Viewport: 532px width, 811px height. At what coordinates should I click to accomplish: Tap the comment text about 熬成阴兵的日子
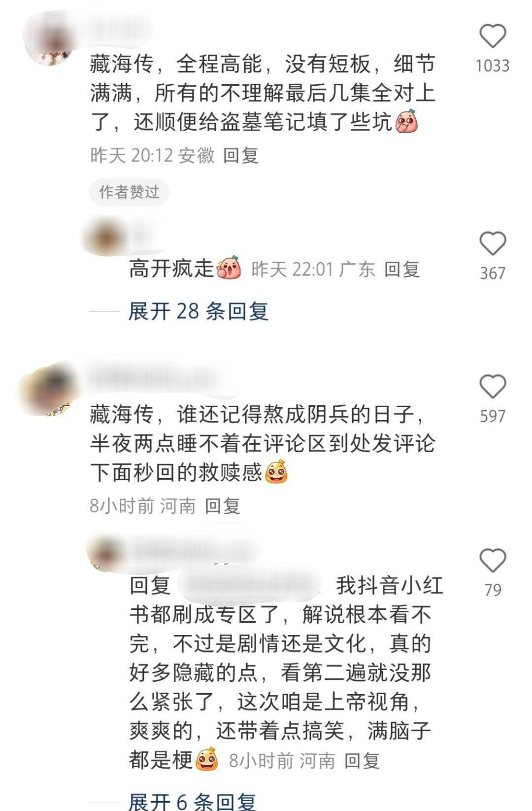[263, 444]
